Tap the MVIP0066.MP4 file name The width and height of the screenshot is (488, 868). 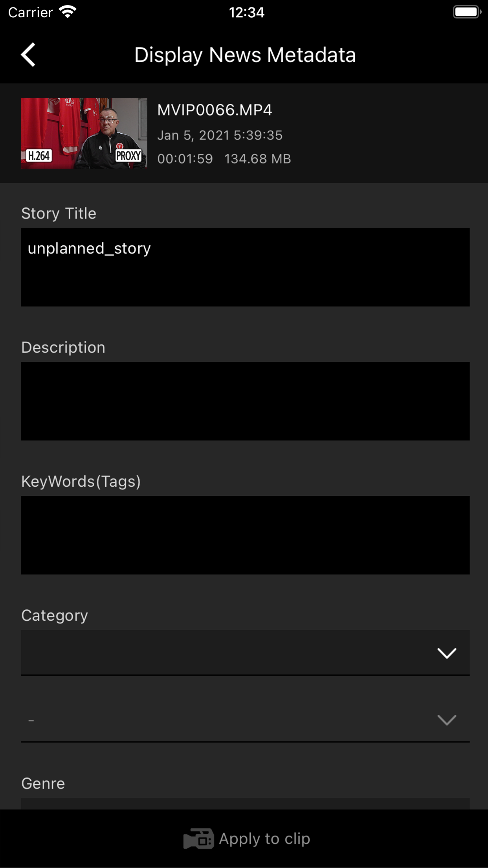coord(215,110)
